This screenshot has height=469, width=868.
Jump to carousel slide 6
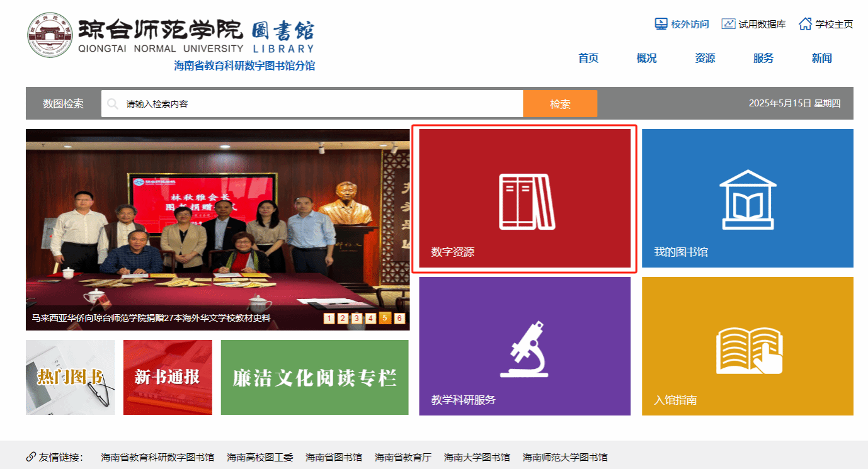399,318
